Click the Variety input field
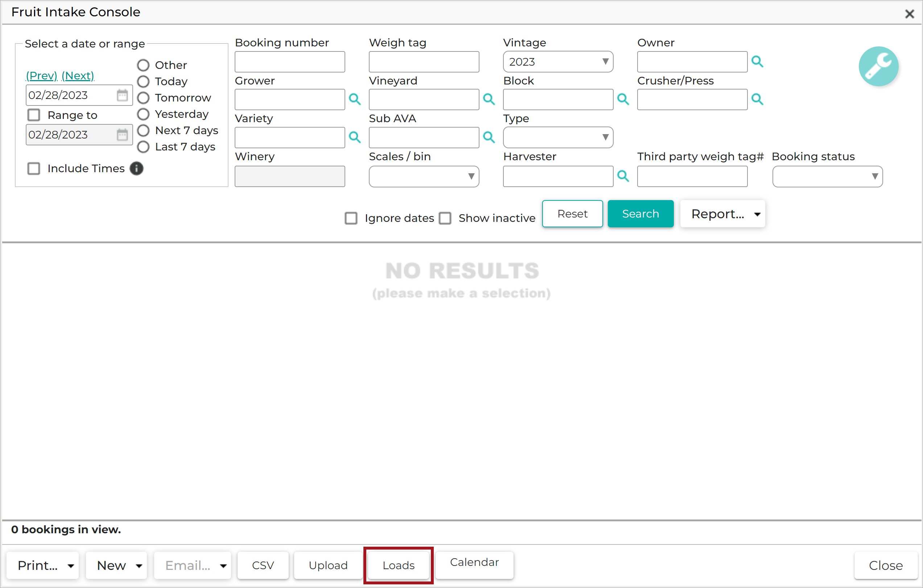The height and width of the screenshot is (588, 923). pos(290,137)
